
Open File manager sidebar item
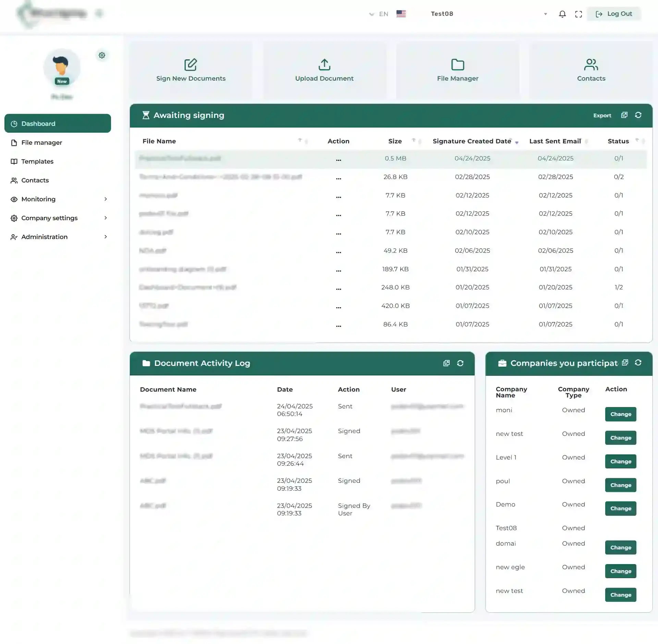[x=41, y=143]
